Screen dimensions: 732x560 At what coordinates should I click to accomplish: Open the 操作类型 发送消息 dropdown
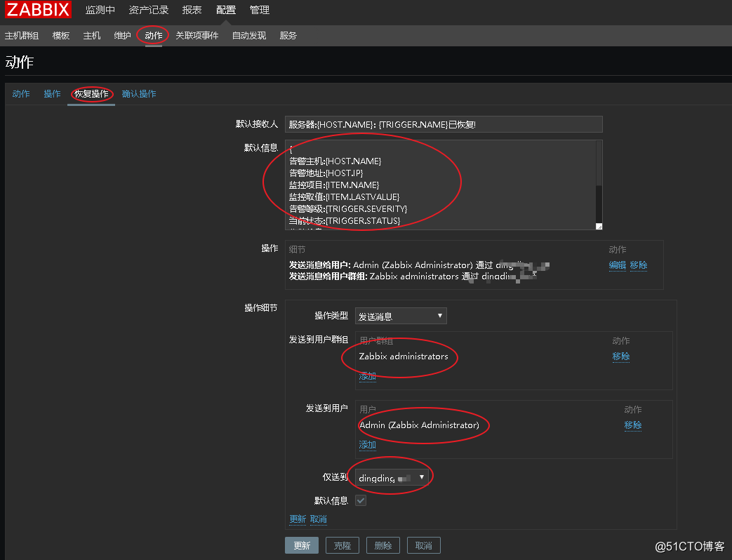[401, 316]
